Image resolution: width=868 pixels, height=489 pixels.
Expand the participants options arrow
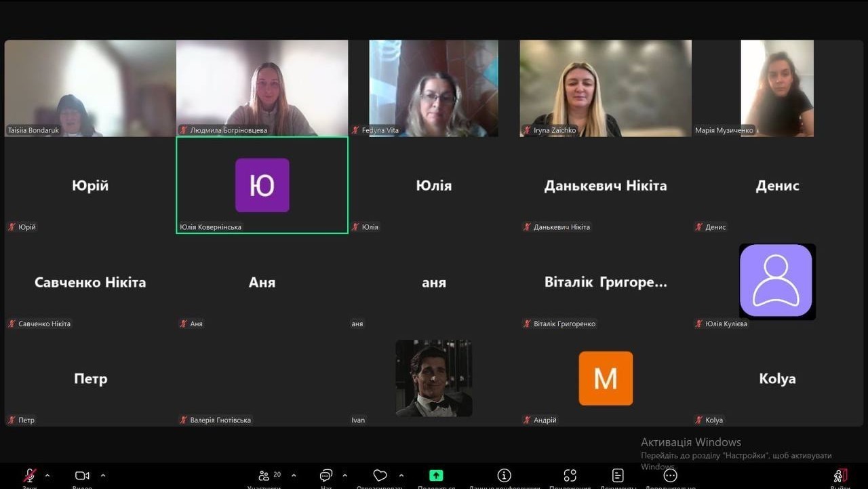[x=293, y=475]
